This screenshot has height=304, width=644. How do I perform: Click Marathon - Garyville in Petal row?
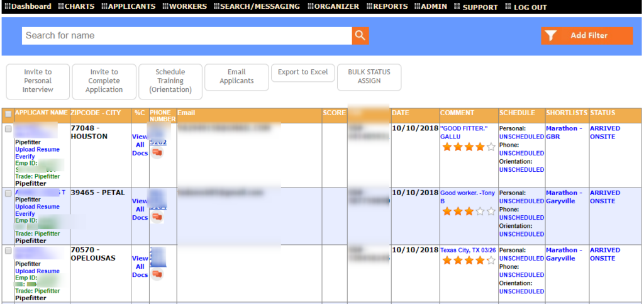pyautogui.click(x=565, y=197)
